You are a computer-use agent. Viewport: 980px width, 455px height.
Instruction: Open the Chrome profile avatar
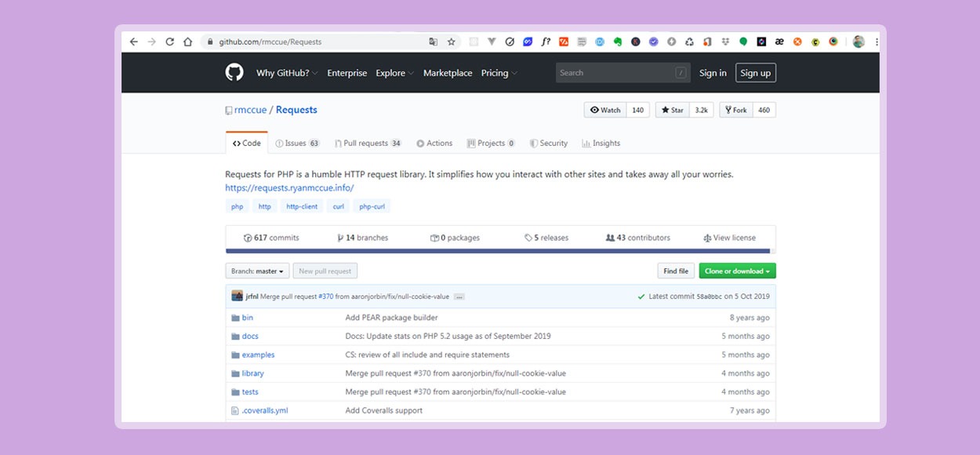pyautogui.click(x=858, y=42)
